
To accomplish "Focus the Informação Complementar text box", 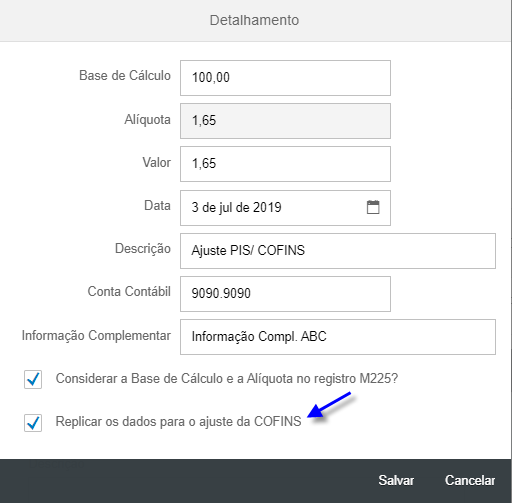I will tap(338, 337).
